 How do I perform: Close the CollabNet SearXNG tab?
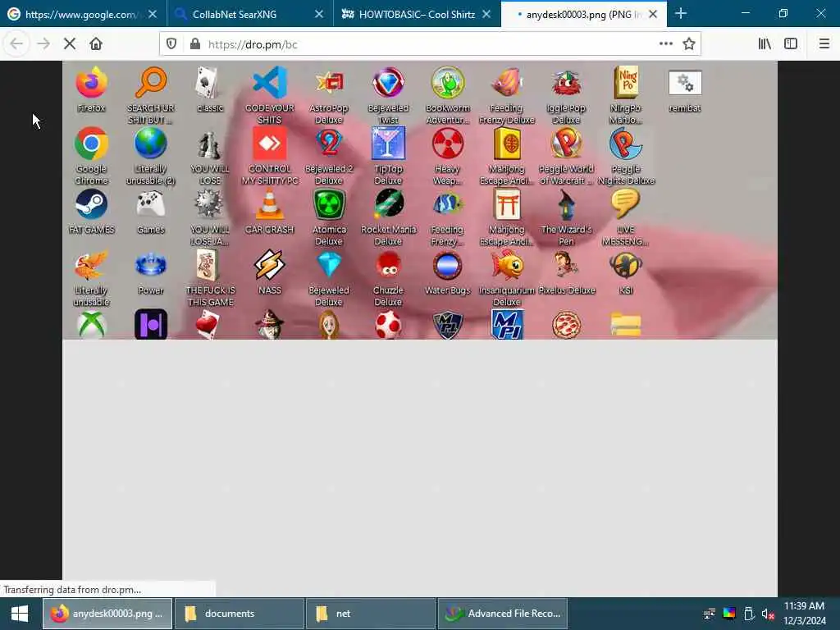(x=319, y=15)
